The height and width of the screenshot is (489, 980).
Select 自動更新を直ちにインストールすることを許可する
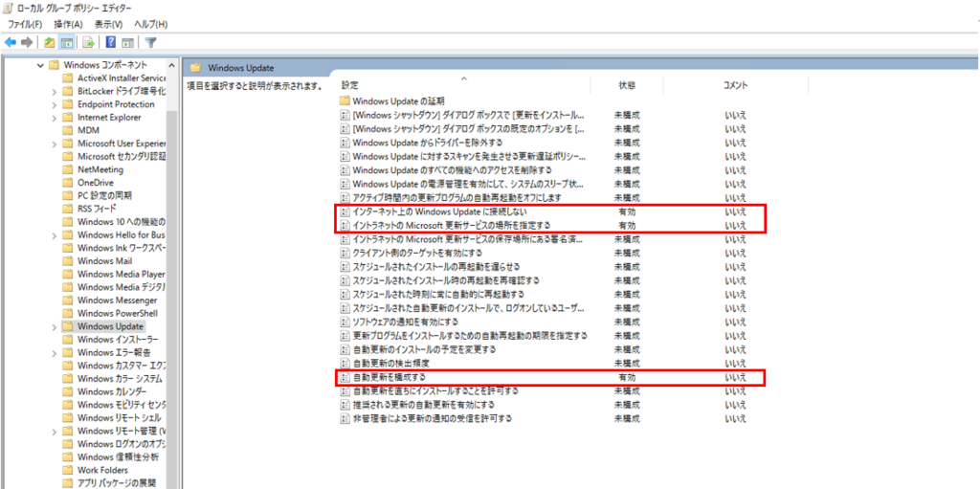point(435,390)
